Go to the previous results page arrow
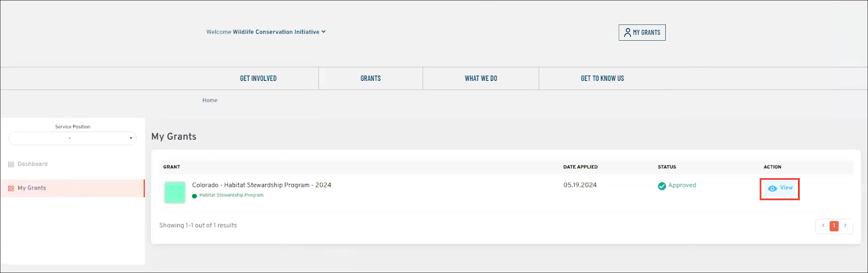The width and height of the screenshot is (868, 273). point(823,226)
